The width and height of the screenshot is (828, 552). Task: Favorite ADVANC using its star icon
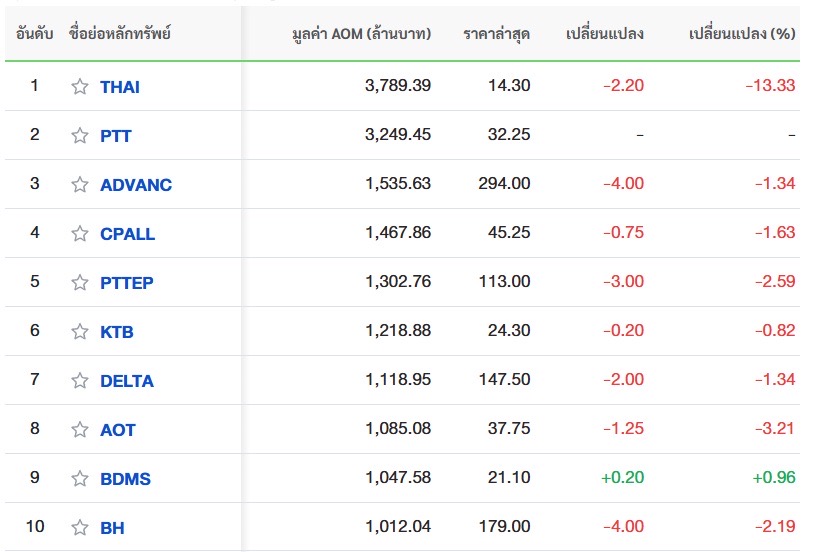tap(80, 185)
